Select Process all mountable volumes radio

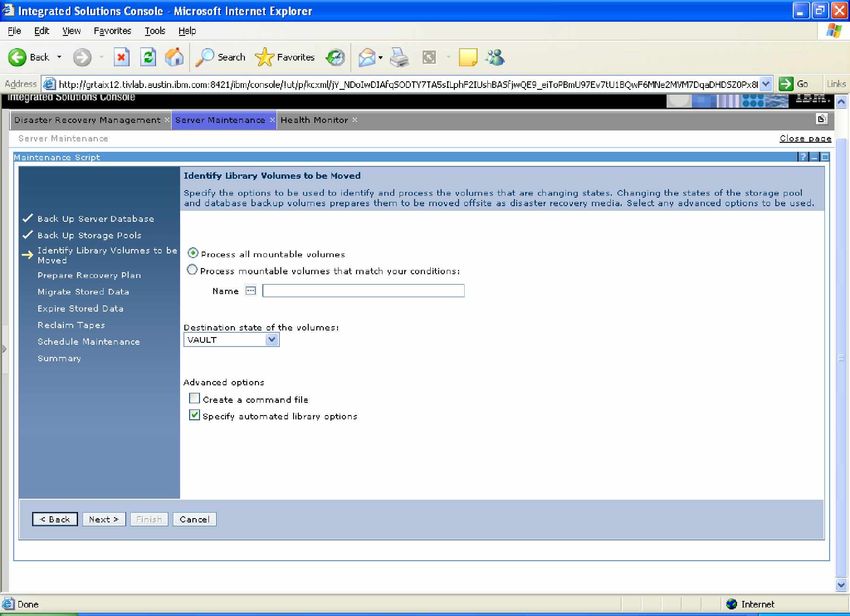click(192, 253)
